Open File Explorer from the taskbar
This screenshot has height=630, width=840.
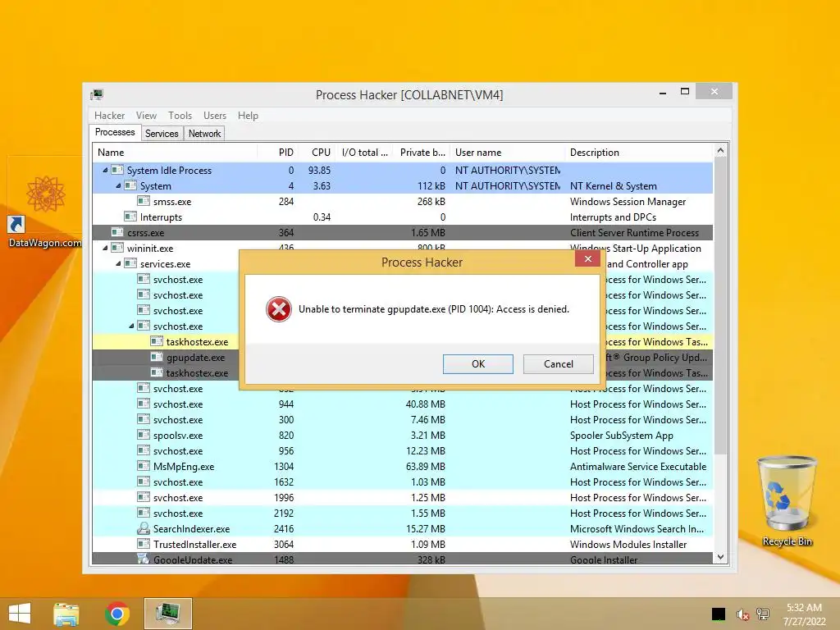[x=66, y=614]
